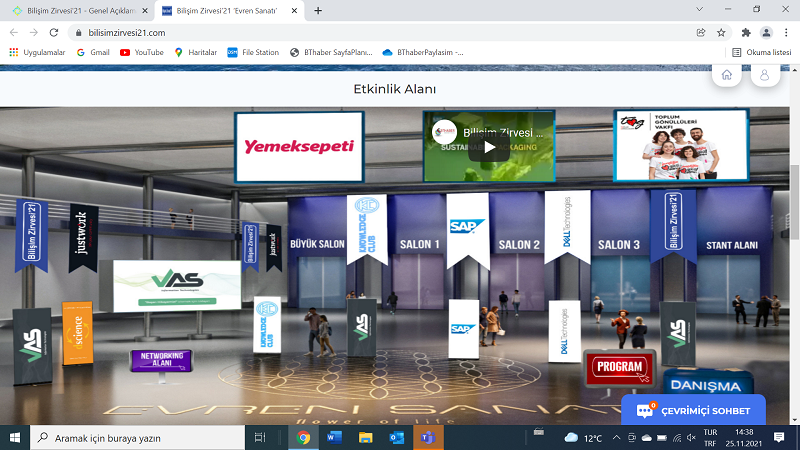This screenshot has width=800, height=450.
Task: Click the share page icon
Action: [701, 33]
